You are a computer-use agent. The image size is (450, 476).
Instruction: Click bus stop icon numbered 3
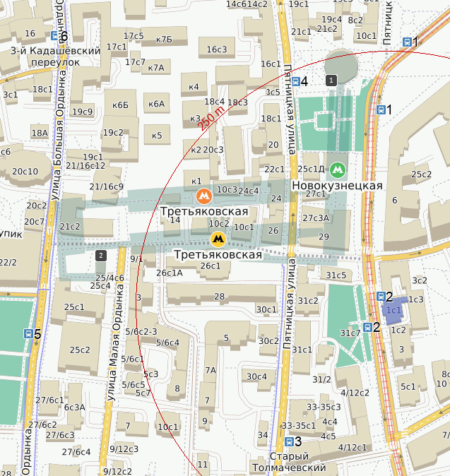pos(289,442)
